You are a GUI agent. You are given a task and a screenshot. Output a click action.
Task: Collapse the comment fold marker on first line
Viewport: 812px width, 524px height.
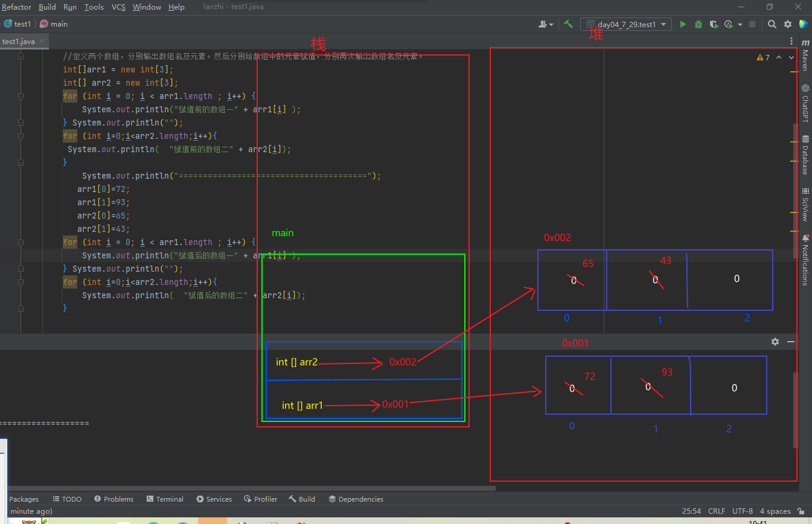[21, 56]
